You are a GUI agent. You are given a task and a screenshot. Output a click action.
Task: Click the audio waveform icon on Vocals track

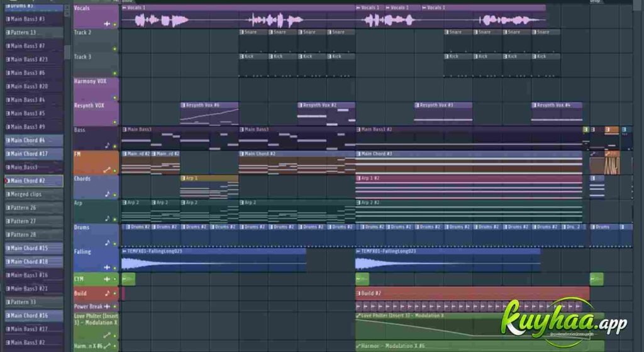tap(107, 24)
